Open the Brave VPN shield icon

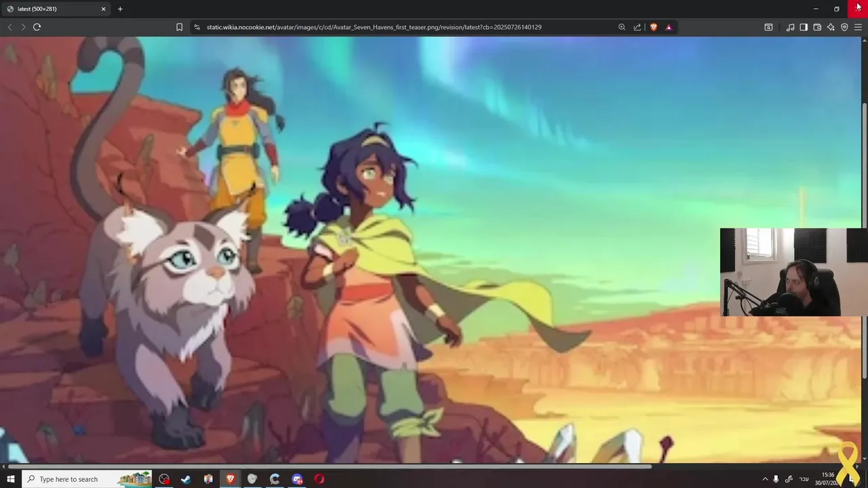(844, 27)
